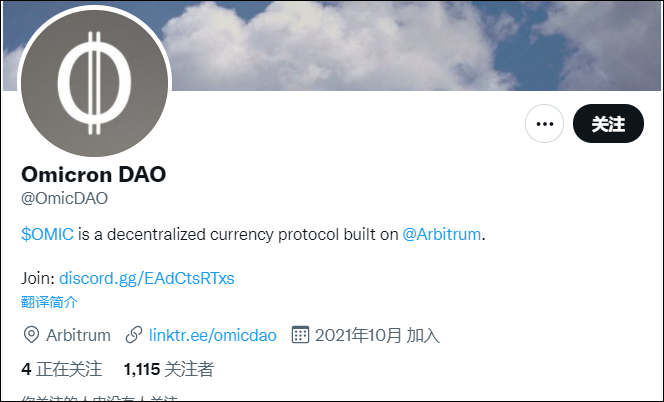
Task: Click the 2021年10月 加入 join date
Action: tap(377, 335)
